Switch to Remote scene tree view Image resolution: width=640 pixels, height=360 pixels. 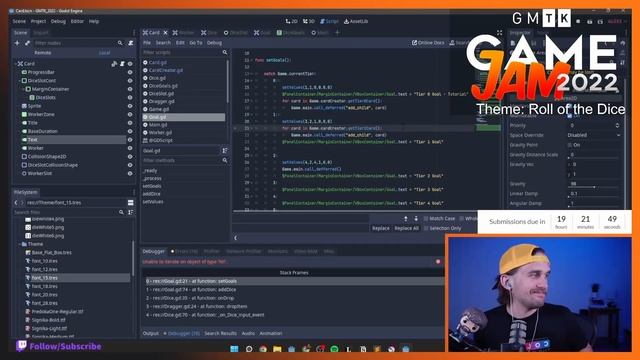pos(43,53)
